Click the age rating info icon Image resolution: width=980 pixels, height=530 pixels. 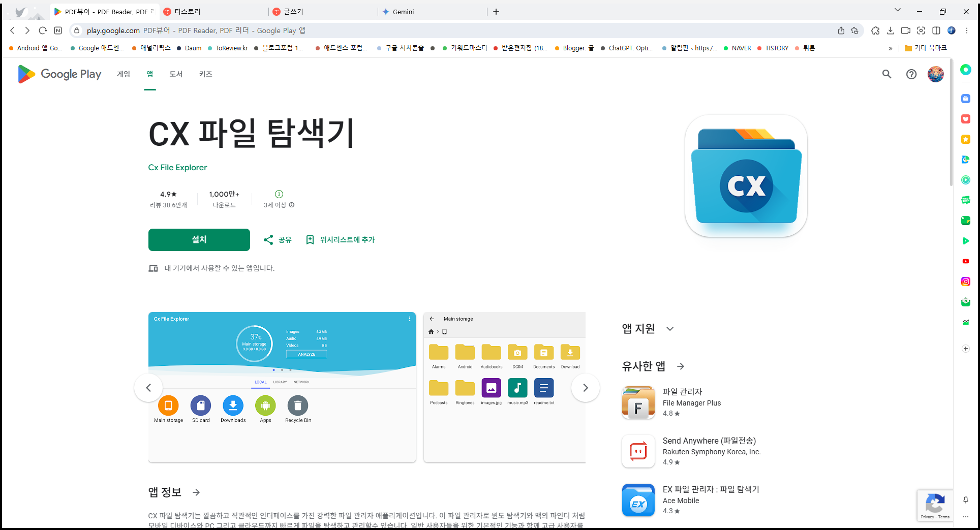tap(292, 205)
